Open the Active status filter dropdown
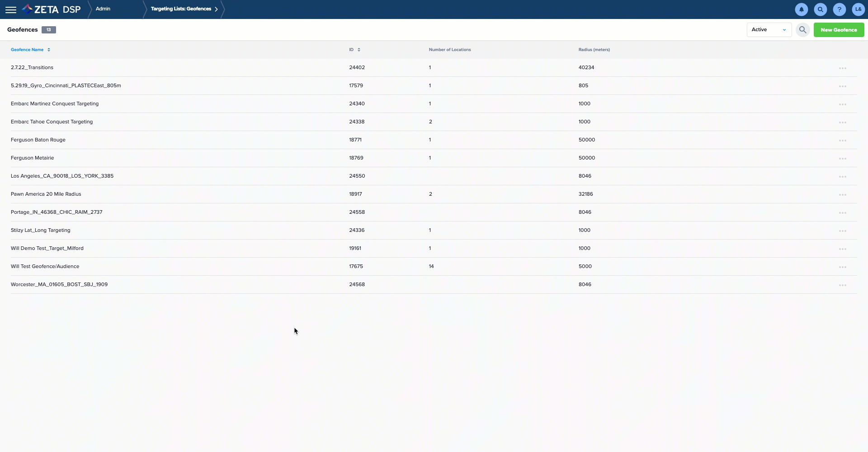The height and width of the screenshot is (452, 868). point(769,30)
